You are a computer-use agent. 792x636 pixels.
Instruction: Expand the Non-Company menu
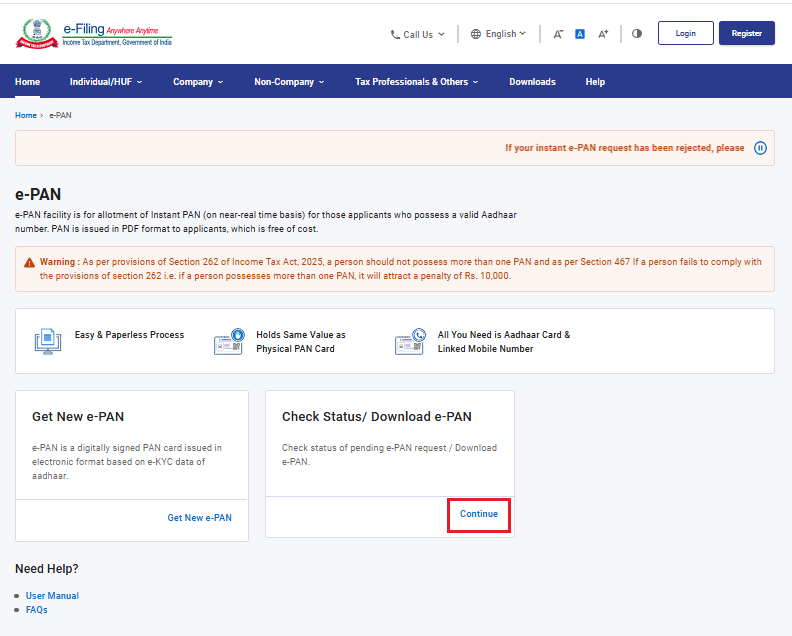289,82
